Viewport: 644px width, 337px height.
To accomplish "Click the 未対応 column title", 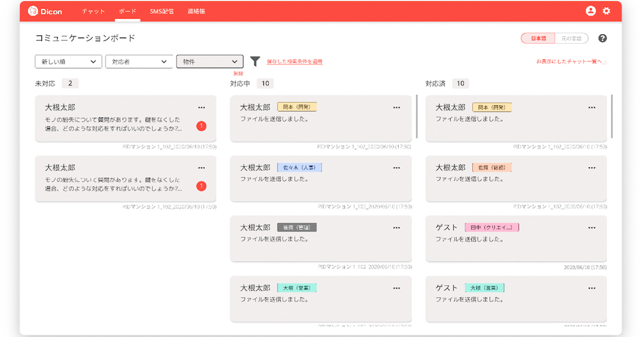I will pos(45,83).
